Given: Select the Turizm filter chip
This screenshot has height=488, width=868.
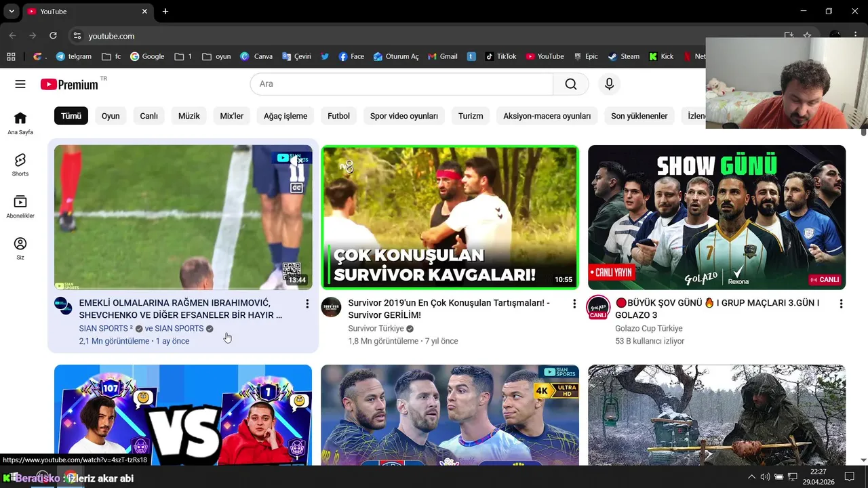Looking at the screenshot, I should 471,116.
